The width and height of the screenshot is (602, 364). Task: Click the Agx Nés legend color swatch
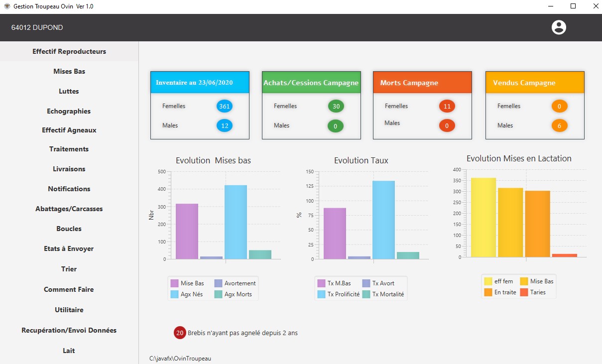tap(174, 294)
